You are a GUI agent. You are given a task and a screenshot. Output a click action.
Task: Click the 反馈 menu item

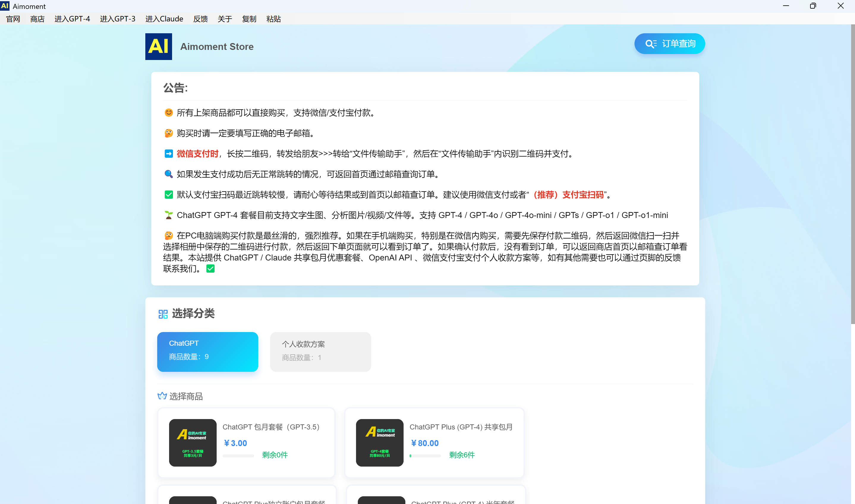(x=201, y=19)
